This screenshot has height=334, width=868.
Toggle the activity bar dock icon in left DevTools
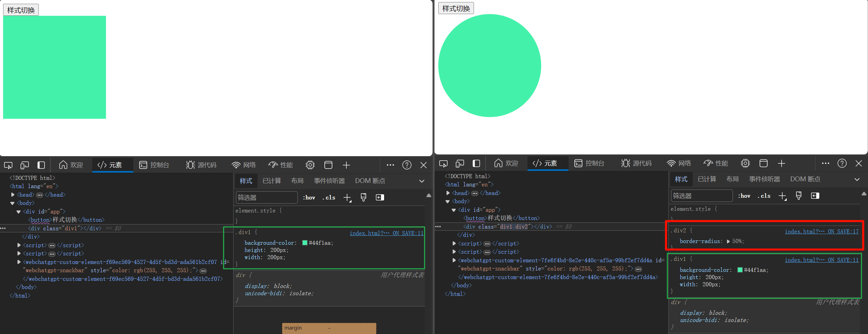pos(41,165)
